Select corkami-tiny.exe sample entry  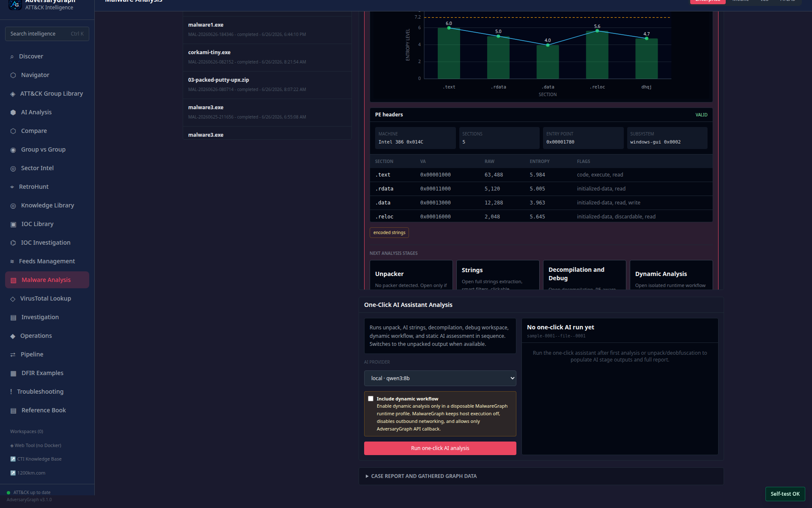click(267, 57)
